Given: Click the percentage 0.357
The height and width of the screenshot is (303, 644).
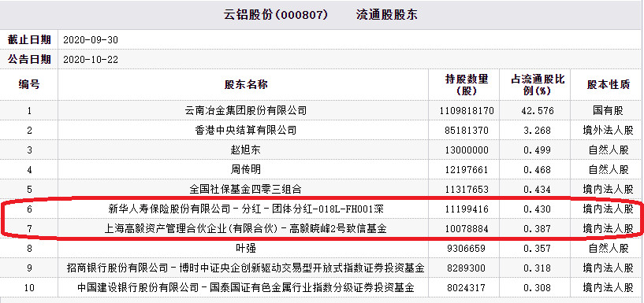Looking at the screenshot, I should pyautogui.click(x=538, y=249).
